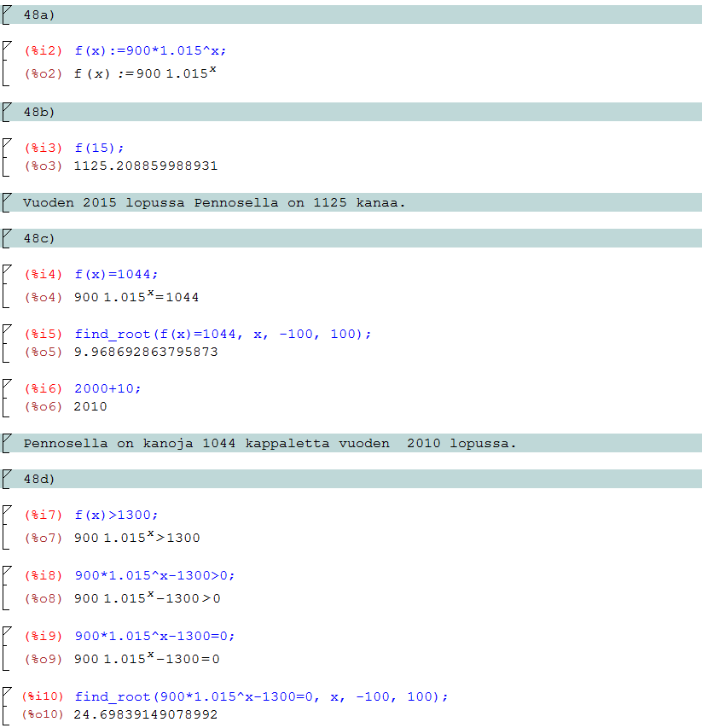The height and width of the screenshot is (728, 702).
Task: Click the (%o6) output label
Action: (44, 407)
